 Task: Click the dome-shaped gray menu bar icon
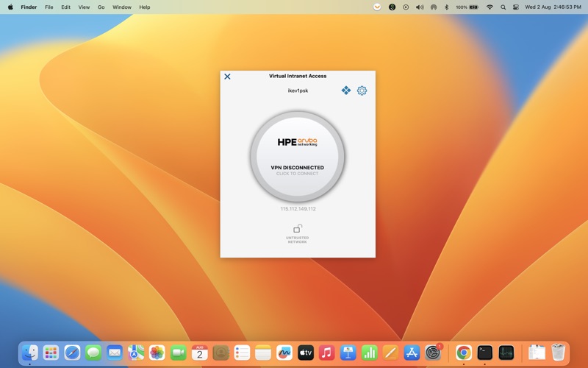click(x=434, y=7)
